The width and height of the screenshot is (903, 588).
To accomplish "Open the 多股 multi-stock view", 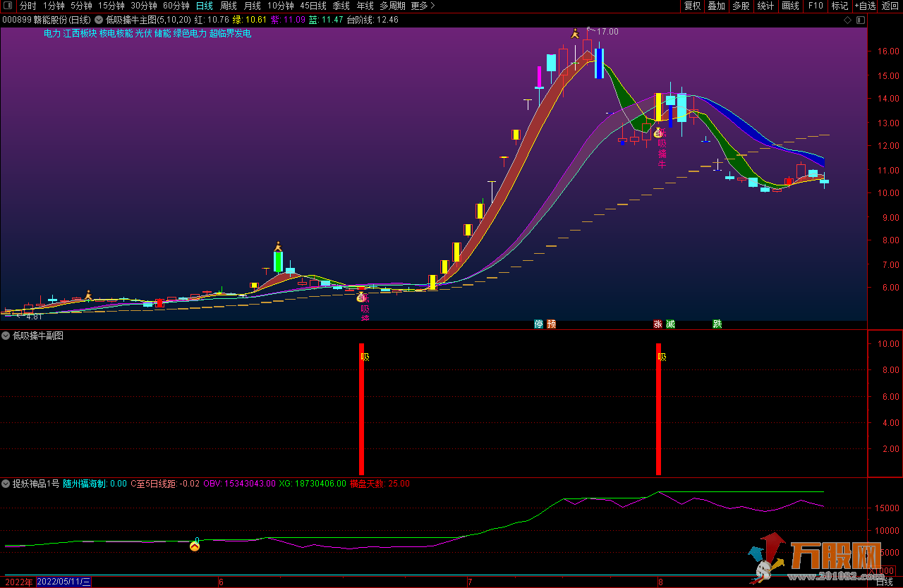I will (x=741, y=6).
